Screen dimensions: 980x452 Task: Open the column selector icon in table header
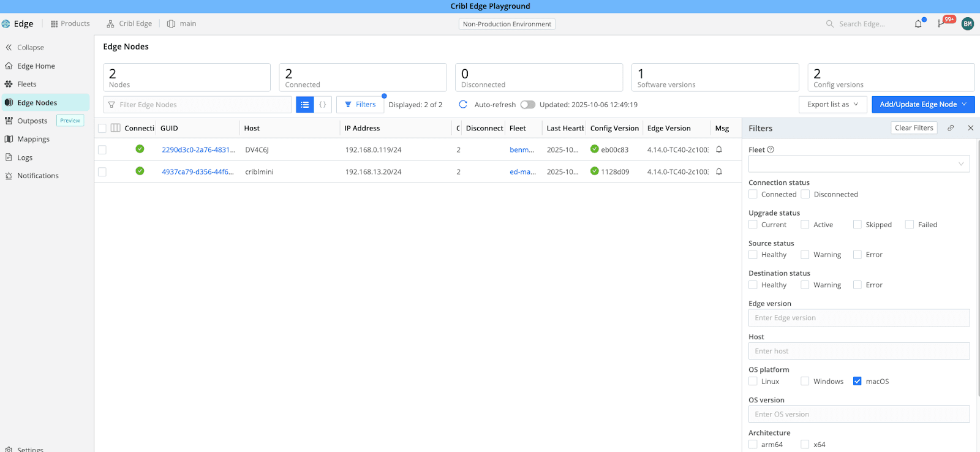tap(115, 128)
